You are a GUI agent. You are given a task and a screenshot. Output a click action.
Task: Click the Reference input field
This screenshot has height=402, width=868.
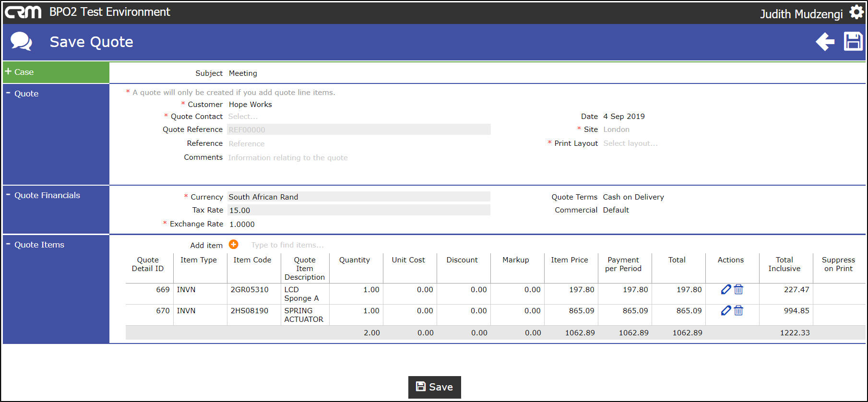358,143
